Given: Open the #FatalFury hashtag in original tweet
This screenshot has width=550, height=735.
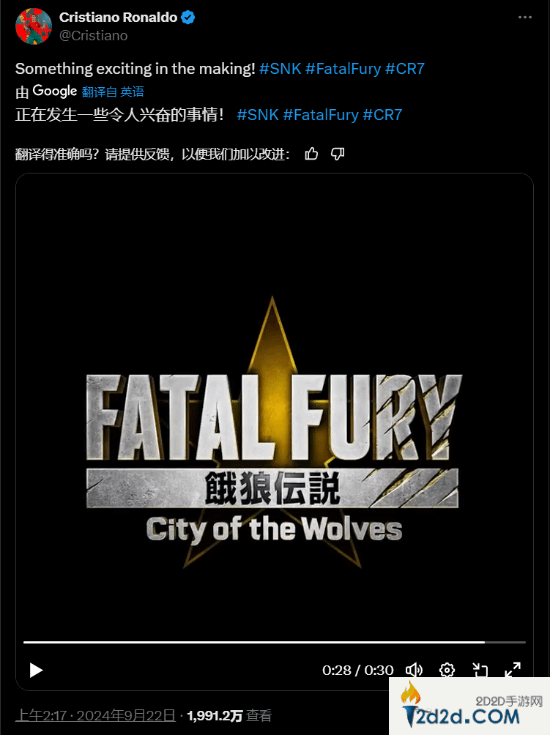Looking at the screenshot, I should [x=343, y=69].
